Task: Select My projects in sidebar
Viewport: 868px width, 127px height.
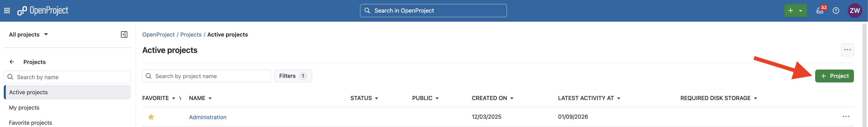Action: click(24, 108)
